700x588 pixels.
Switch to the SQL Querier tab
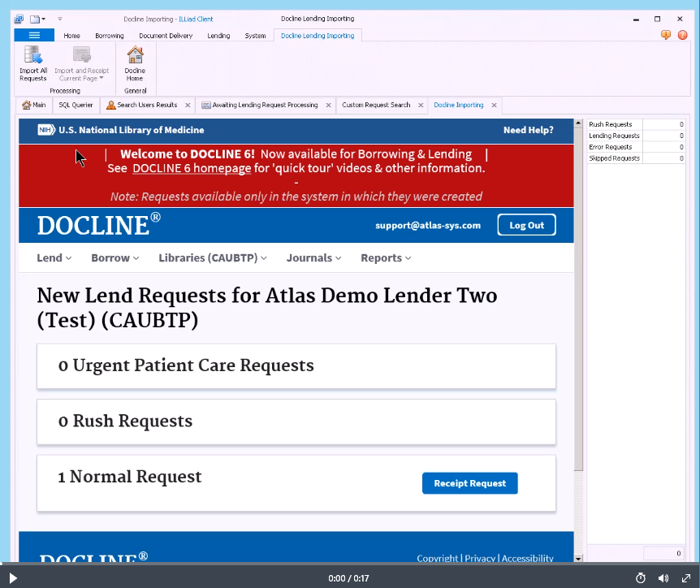click(x=76, y=105)
